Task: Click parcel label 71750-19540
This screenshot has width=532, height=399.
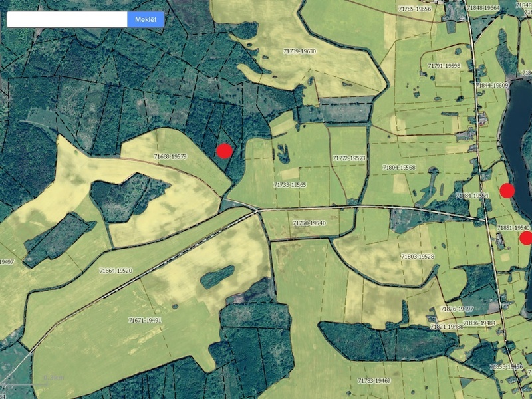Action: pyautogui.click(x=309, y=223)
